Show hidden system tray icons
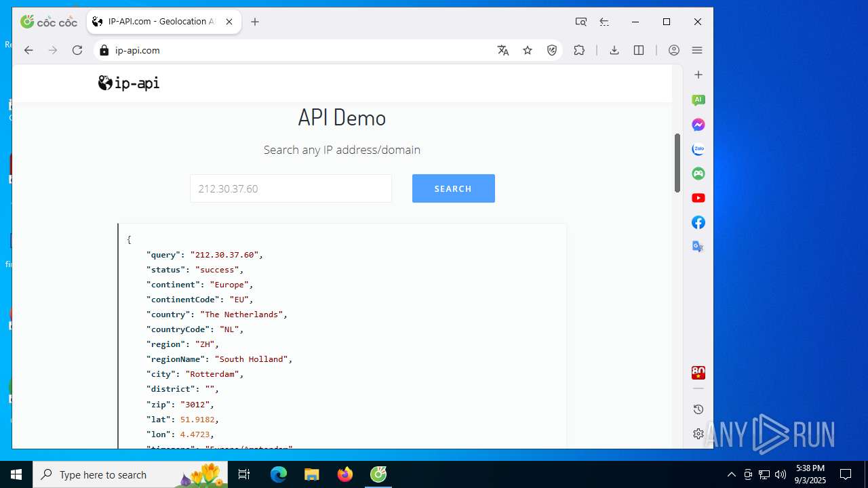868x488 pixels. point(731,474)
